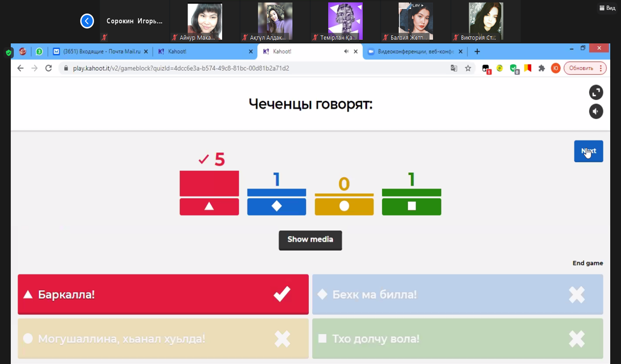621x364 pixels.
Task: Click End game link
Action: (x=587, y=263)
